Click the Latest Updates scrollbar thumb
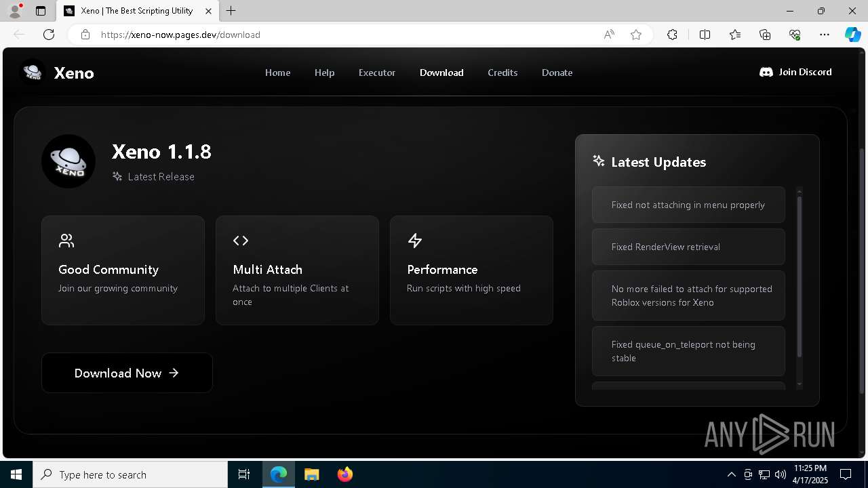This screenshot has height=488, width=868. coord(800,277)
